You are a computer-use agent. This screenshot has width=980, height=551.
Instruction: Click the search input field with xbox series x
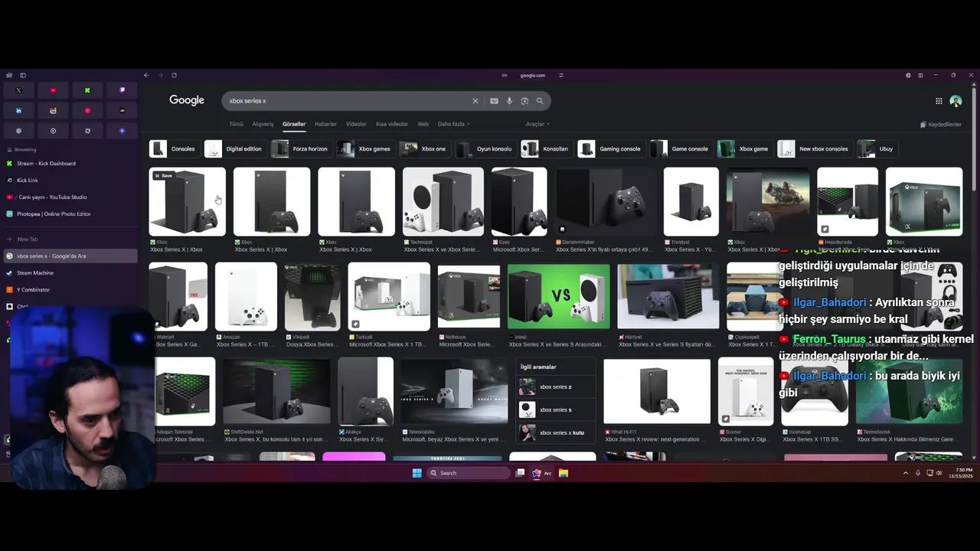(348, 101)
